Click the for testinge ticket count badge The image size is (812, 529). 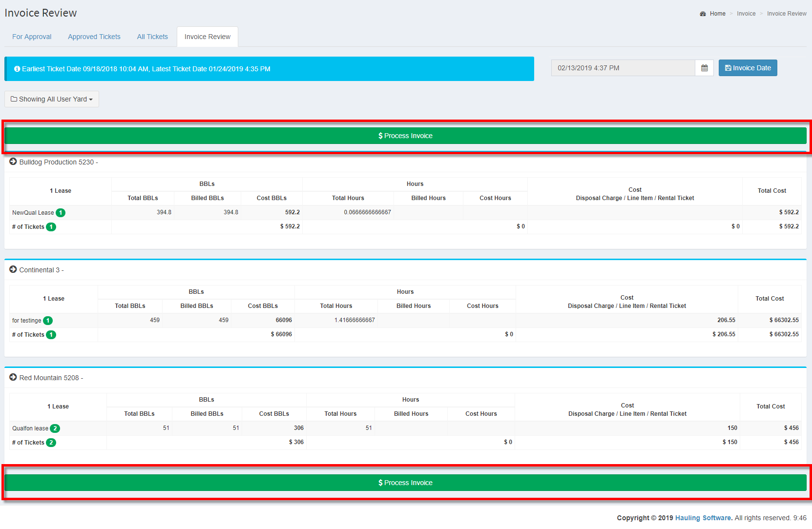48,321
